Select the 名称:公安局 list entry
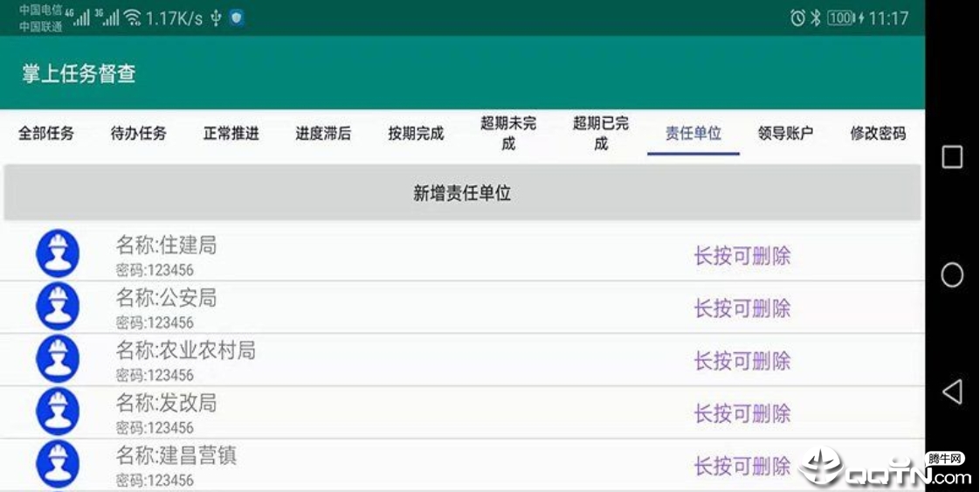The image size is (980, 492). [166, 299]
